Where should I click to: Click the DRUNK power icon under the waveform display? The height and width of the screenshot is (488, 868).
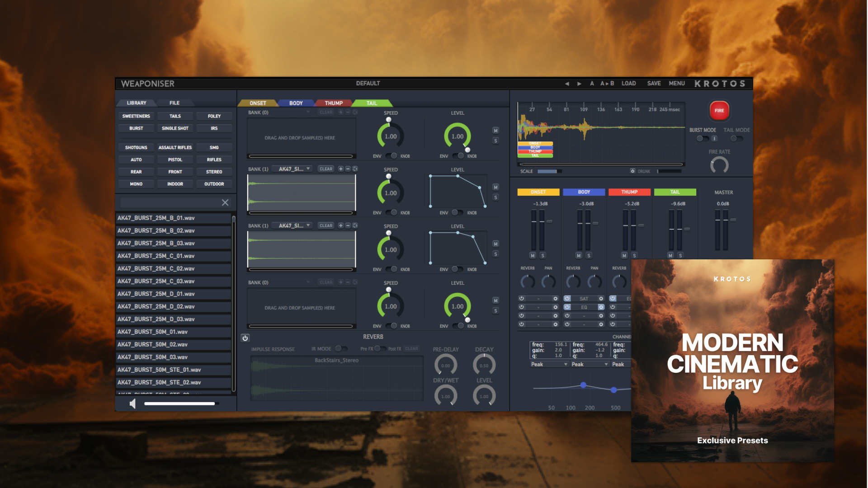click(x=632, y=171)
